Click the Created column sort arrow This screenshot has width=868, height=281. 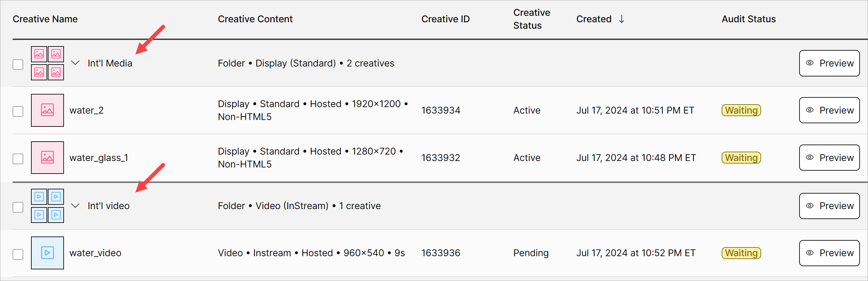(622, 19)
